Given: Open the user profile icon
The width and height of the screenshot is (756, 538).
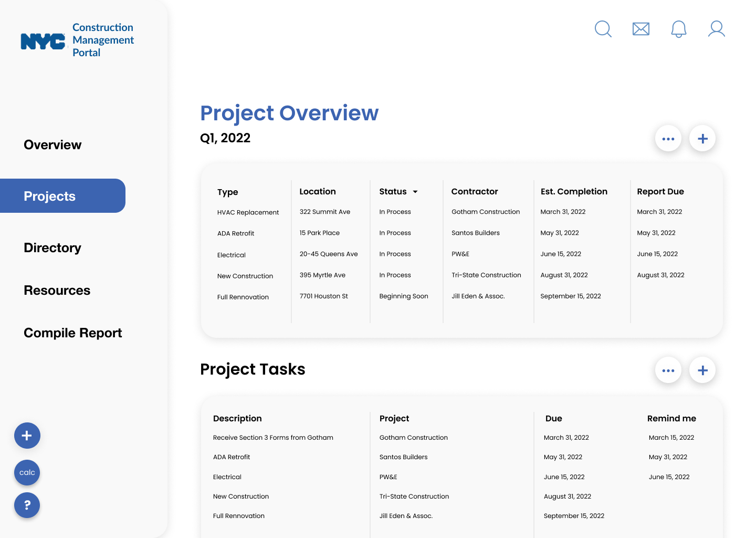Looking at the screenshot, I should coord(716,29).
